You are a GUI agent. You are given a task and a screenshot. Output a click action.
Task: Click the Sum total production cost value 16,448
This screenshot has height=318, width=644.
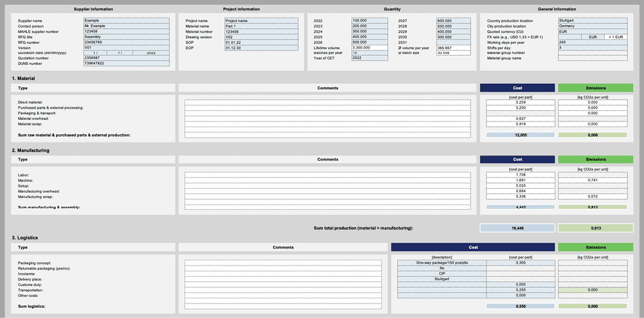517,228
